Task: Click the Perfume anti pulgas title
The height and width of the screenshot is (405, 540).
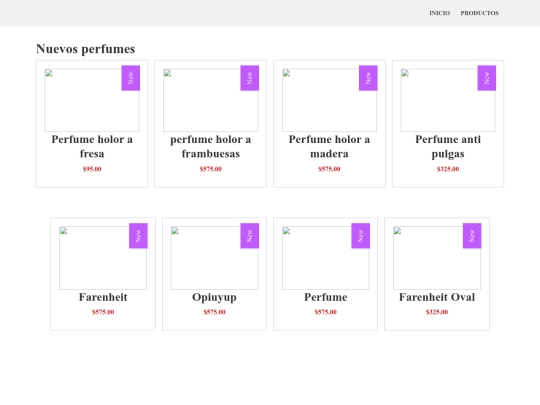Action: 448,146
